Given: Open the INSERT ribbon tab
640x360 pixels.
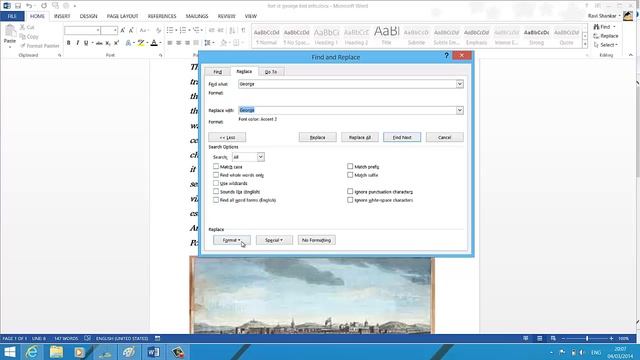Looking at the screenshot, I should [x=62, y=16].
